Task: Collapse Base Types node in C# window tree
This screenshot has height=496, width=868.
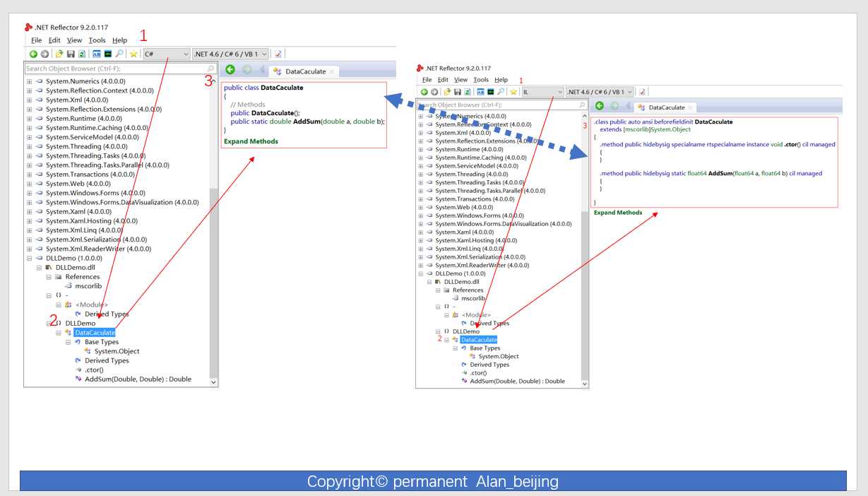Action: (68, 342)
